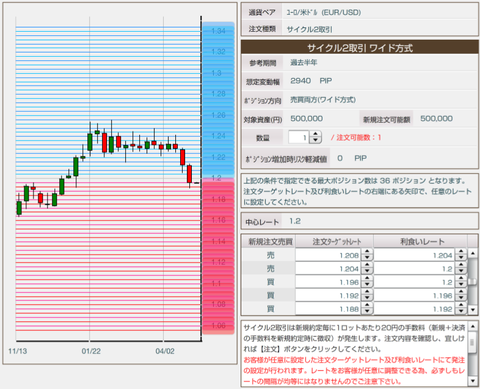
Task: Raise the 1.204 sell target rate
Action: point(367,265)
